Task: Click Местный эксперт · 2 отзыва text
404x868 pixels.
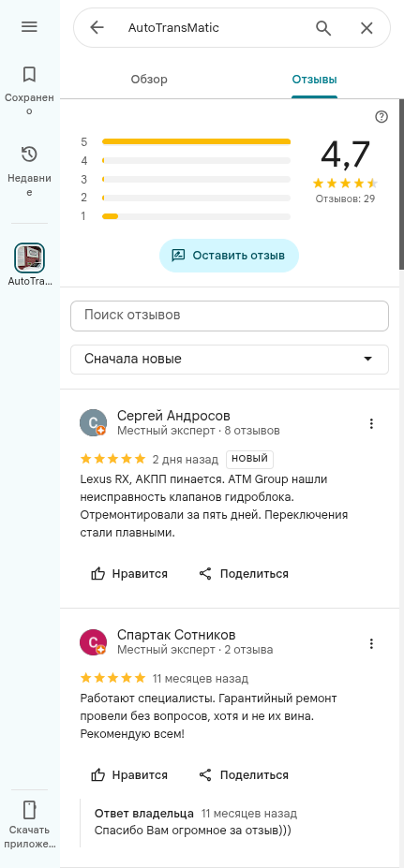Action: click(x=195, y=649)
